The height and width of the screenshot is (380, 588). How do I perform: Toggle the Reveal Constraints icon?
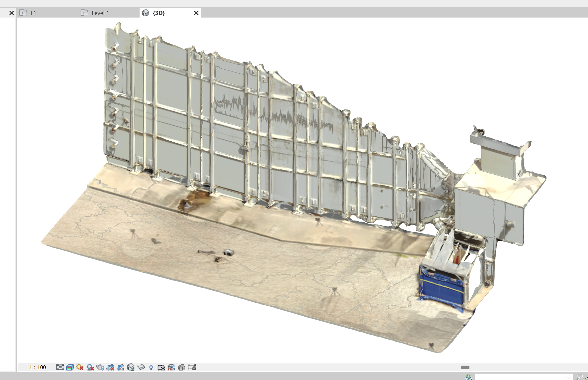pyautogui.click(x=192, y=367)
